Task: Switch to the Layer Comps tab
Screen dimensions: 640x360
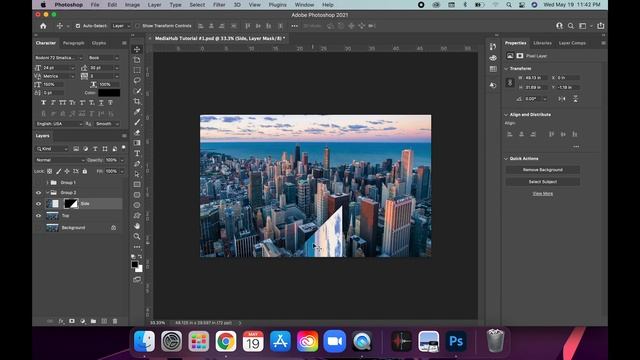Action: [x=572, y=43]
